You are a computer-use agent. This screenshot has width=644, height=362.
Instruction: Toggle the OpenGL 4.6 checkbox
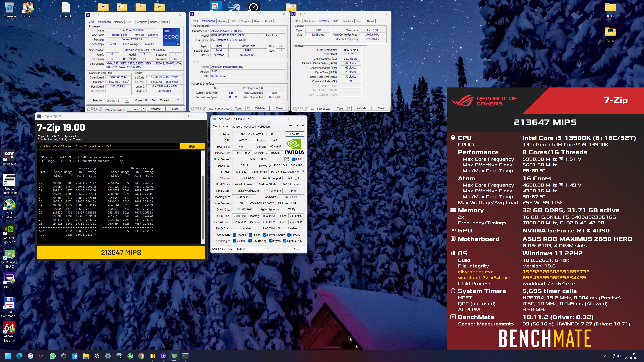(x=285, y=241)
